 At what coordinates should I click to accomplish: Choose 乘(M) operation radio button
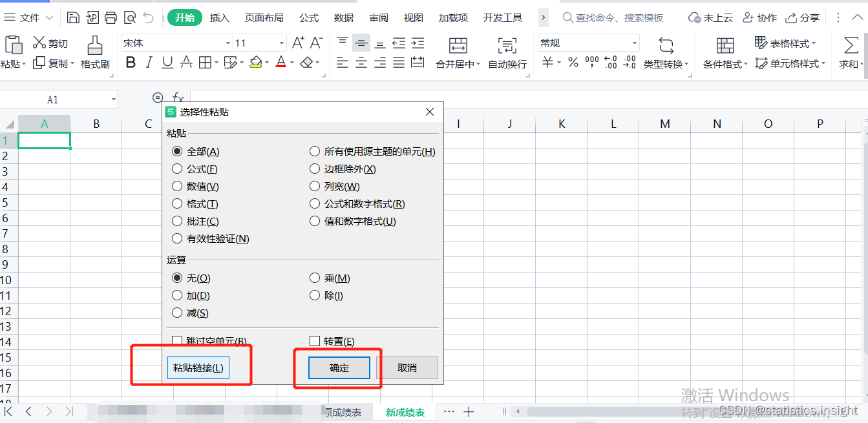(x=330, y=278)
